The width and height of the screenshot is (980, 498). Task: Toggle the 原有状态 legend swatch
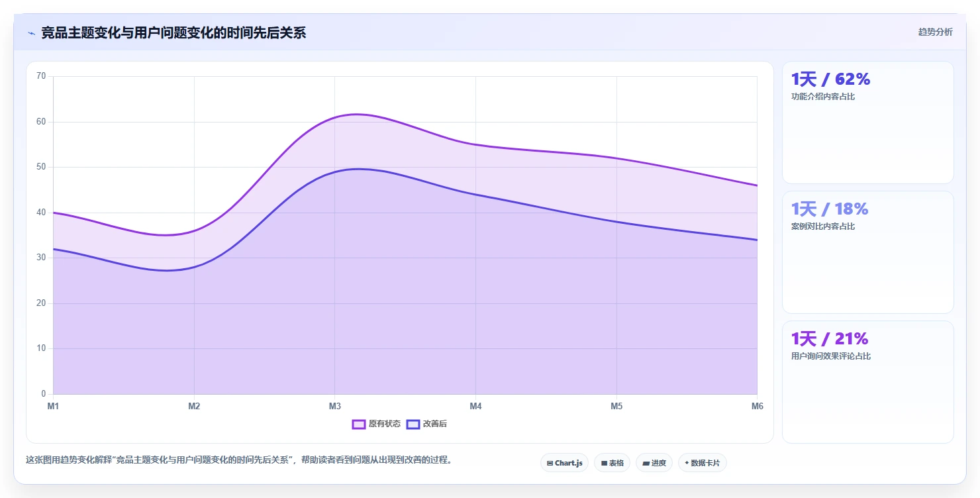(x=359, y=424)
